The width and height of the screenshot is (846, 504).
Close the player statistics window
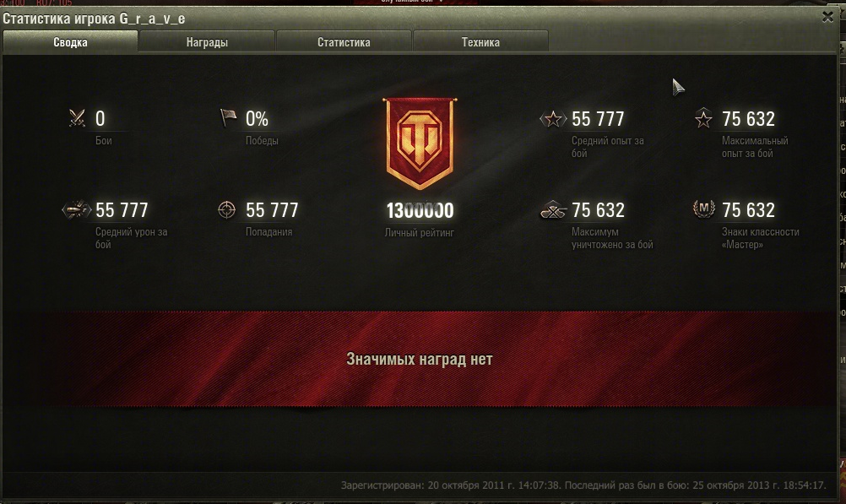[827, 17]
